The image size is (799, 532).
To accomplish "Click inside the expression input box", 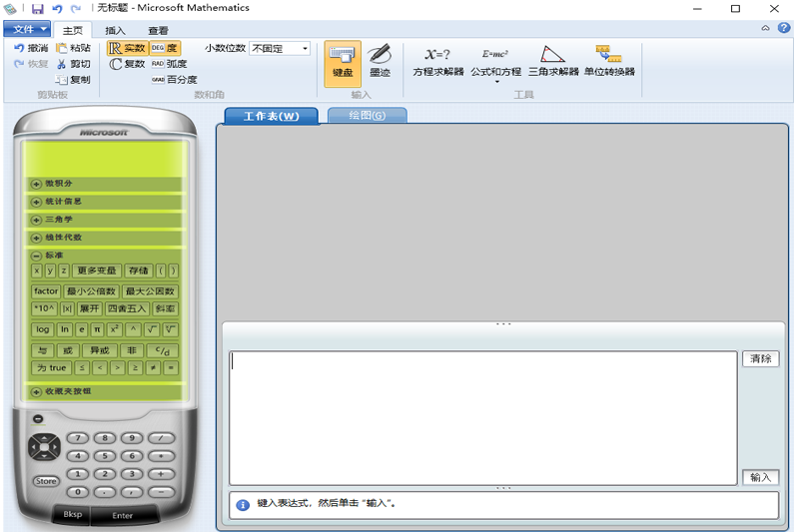I will 483,417.
